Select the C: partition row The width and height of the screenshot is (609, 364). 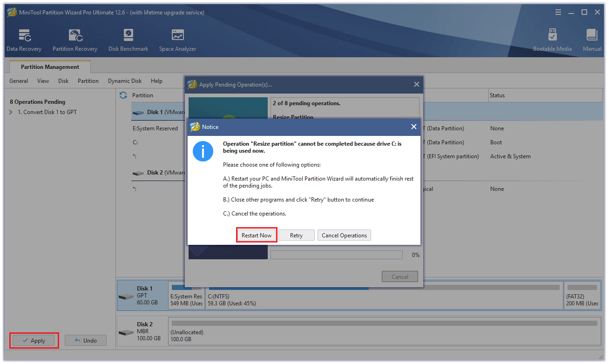[367, 142]
